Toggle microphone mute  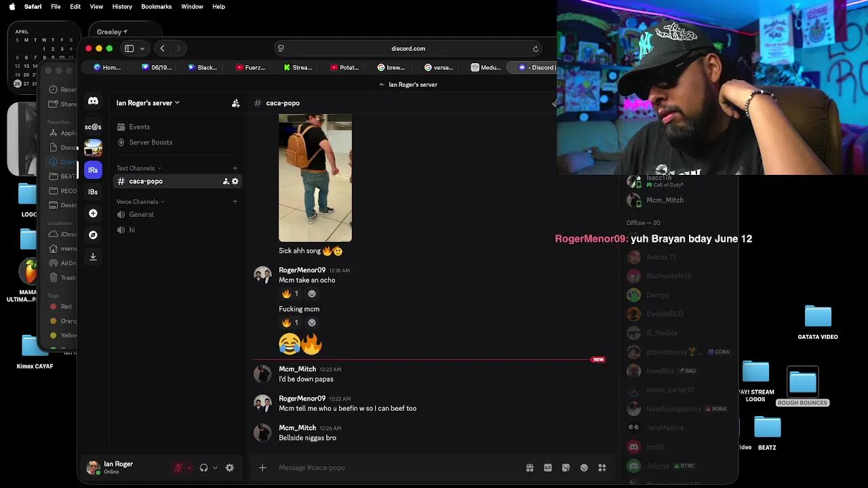[178, 468]
